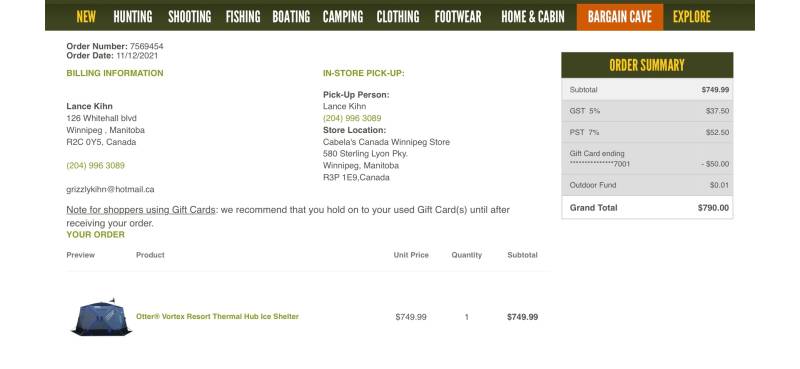
Task: Click the order number 7569454
Action: click(x=146, y=46)
